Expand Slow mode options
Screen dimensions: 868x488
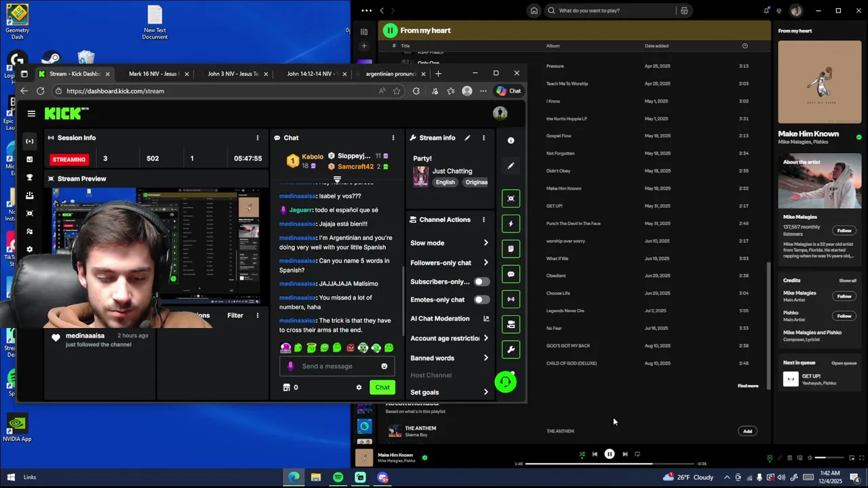(x=486, y=243)
